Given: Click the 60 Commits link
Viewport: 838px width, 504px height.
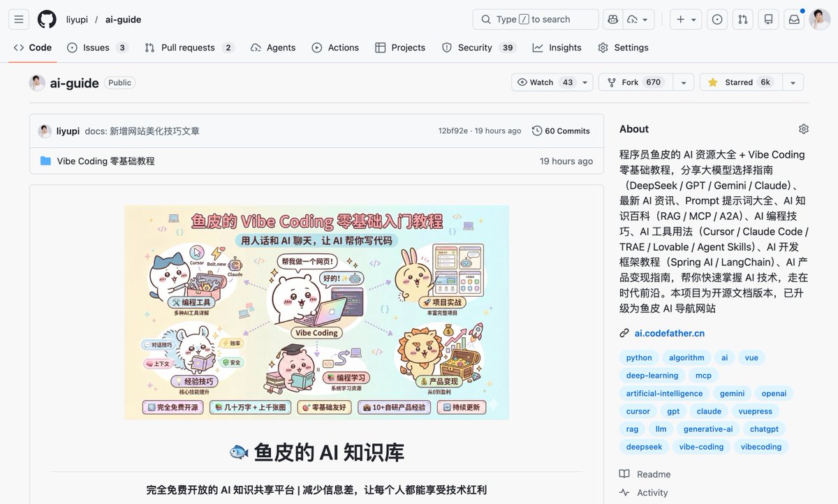Looking at the screenshot, I should [x=561, y=131].
